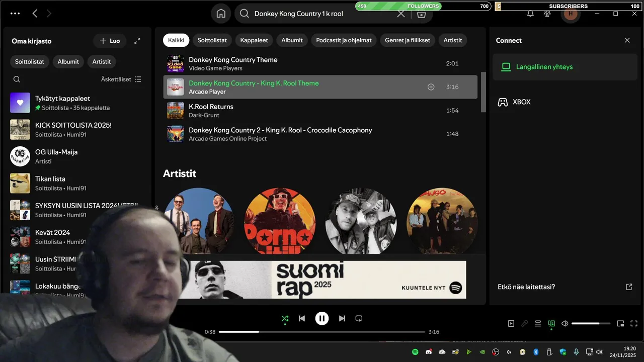
Task: Search within the library magnifier icon
Action: 17,79
